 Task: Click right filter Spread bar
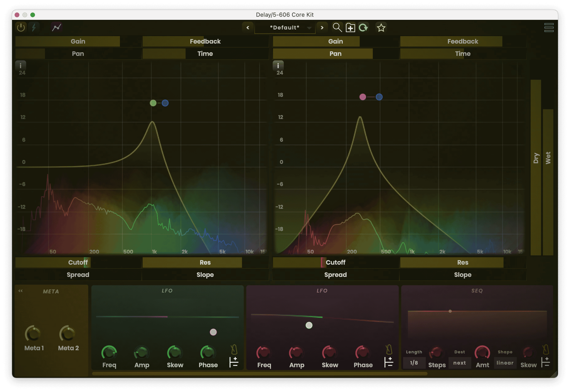(x=335, y=275)
